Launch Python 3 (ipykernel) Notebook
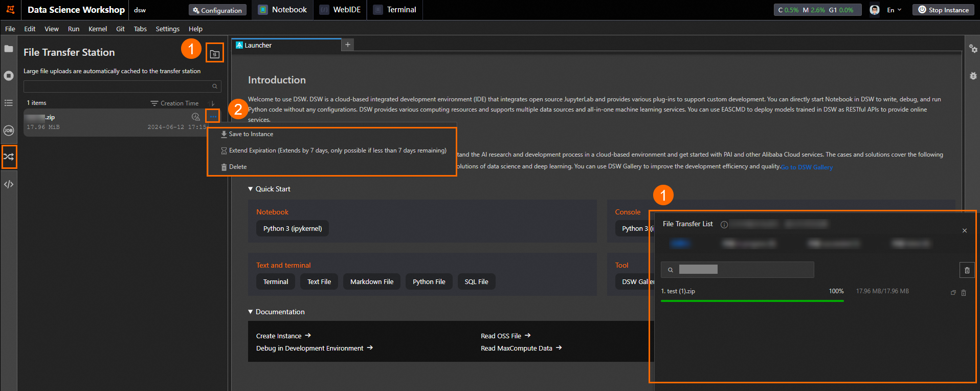The width and height of the screenshot is (980, 391). (x=293, y=228)
